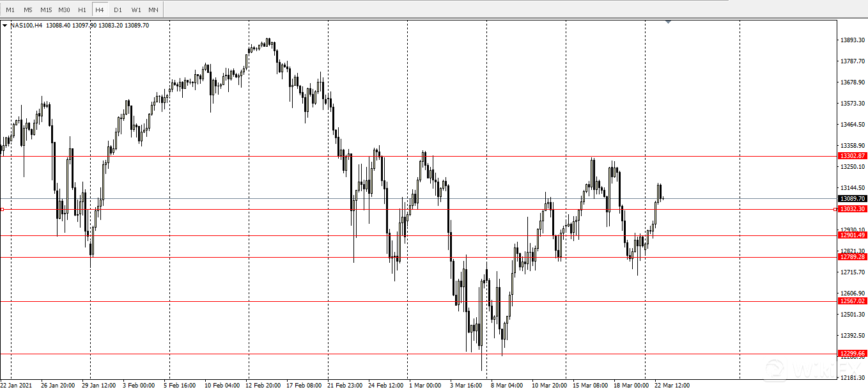The width and height of the screenshot is (868, 392).
Task: Click the black current price 13089.70 label
Action: coord(853,199)
